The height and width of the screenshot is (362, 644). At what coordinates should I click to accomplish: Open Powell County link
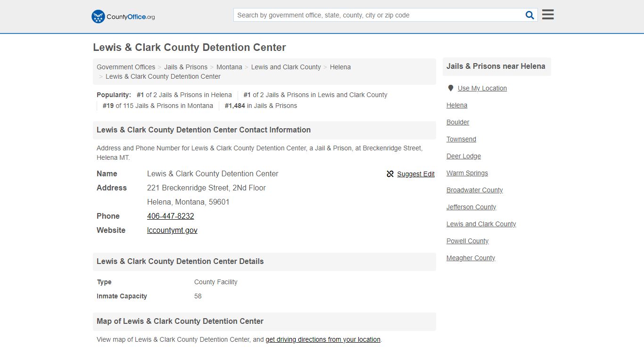(468, 241)
